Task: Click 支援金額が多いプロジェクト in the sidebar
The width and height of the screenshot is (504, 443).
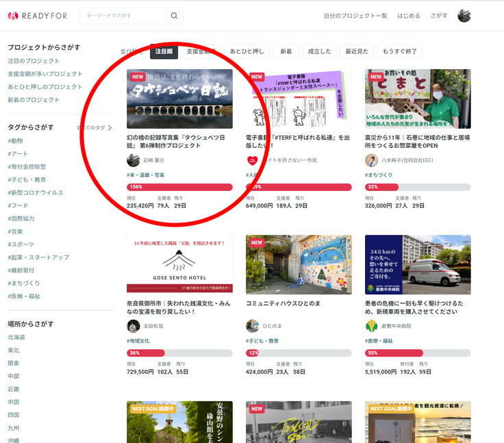Action: tap(45, 74)
